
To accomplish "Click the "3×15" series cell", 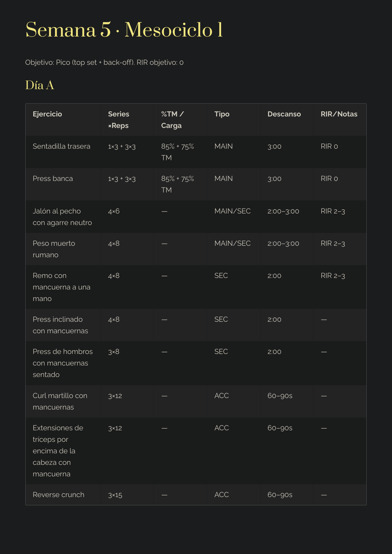I will pyautogui.click(x=115, y=495).
